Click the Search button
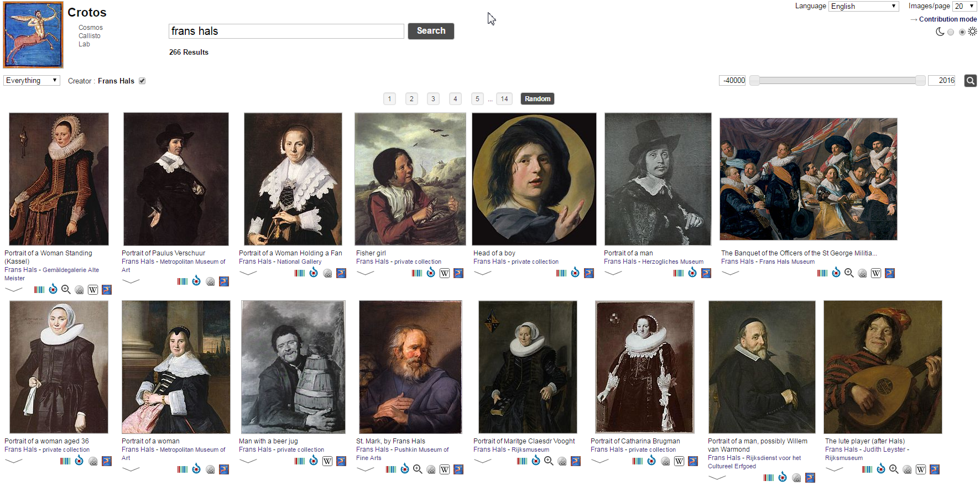The height and width of the screenshot is (486, 980). [431, 31]
